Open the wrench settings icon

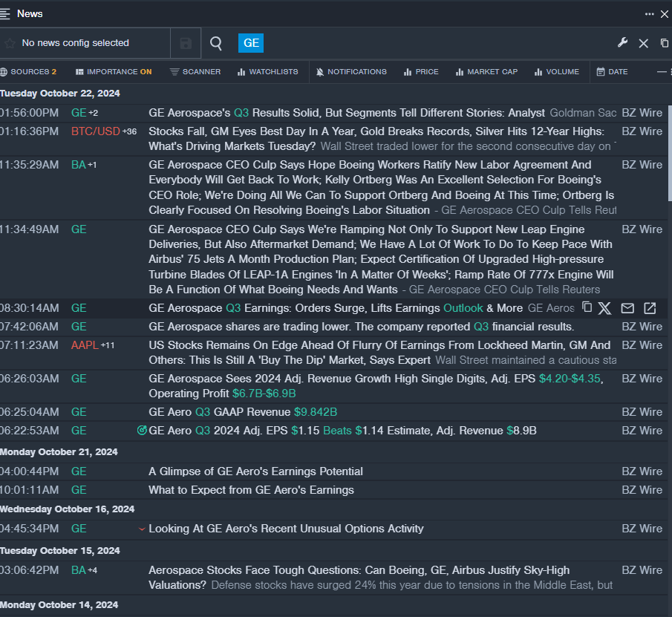pyautogui.click(x=622, y=43)
